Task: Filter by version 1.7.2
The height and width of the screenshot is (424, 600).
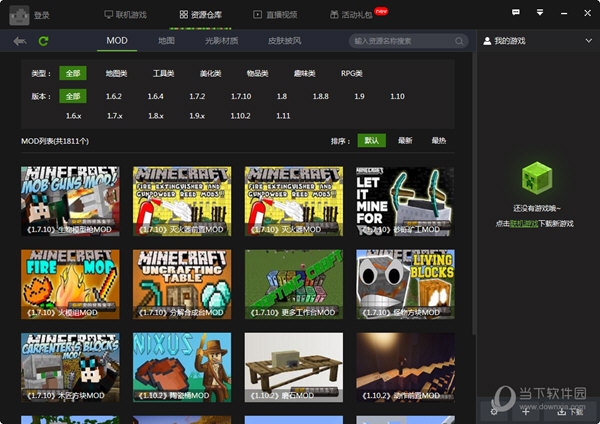Action: pos(197,96)
